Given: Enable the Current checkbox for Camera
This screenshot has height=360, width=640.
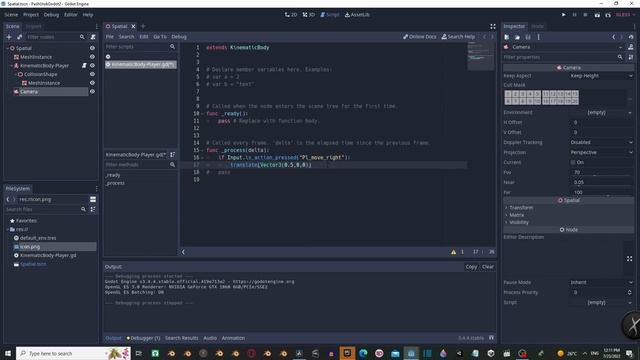Looking at the screenshot, I should [x=573, y=162].
